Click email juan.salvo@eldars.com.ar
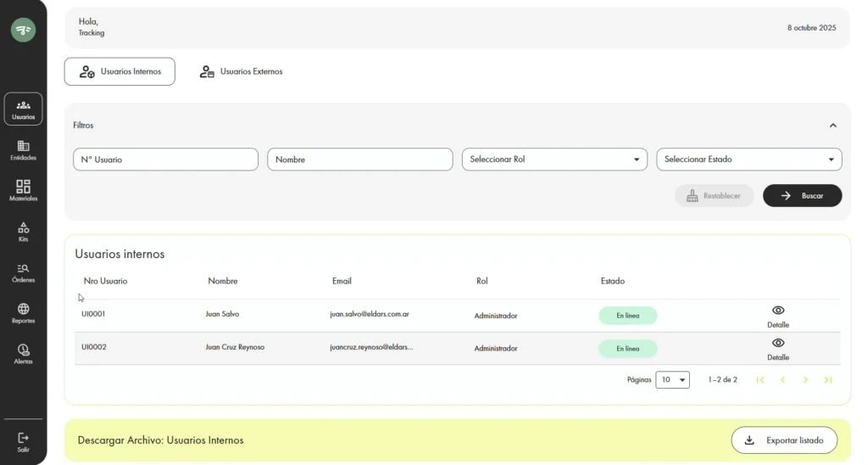 (370, 314)
